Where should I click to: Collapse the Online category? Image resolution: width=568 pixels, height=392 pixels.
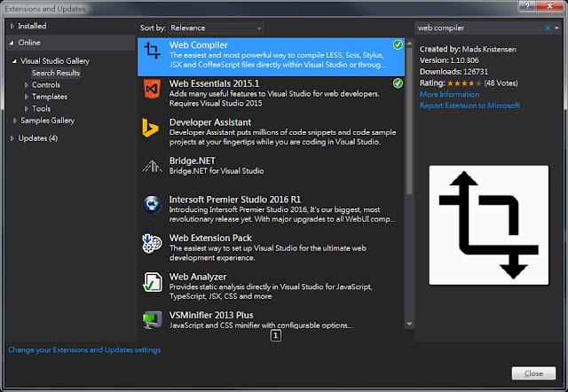[12, 43]
